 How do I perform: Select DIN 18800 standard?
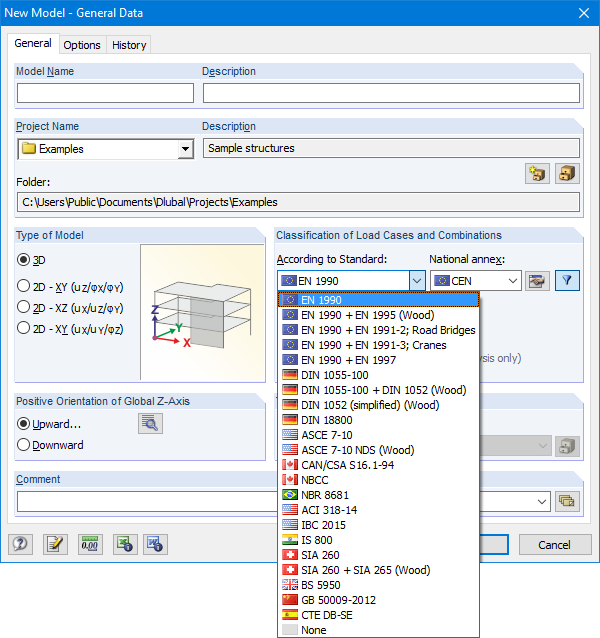[x=378, y=420]
